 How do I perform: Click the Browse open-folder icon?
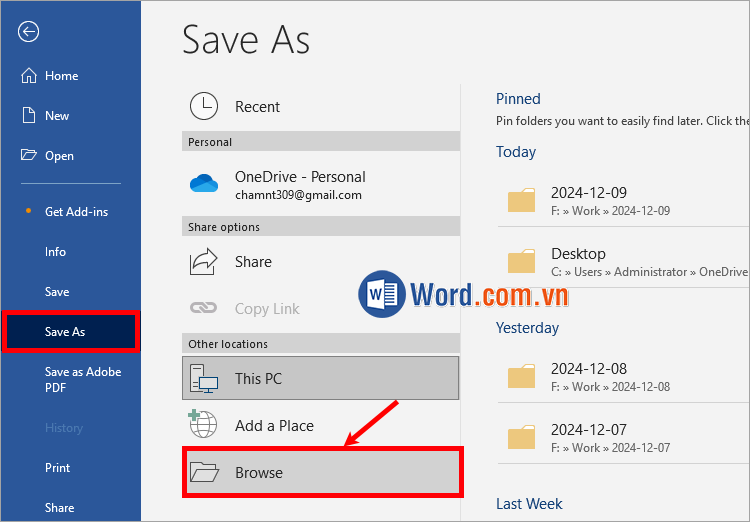[204, 472]
